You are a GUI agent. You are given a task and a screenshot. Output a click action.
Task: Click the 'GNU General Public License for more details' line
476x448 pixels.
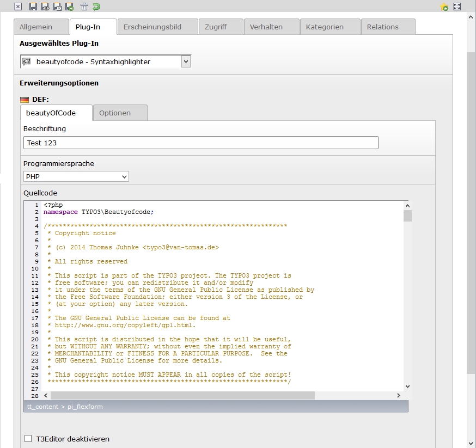(x=135, y=361)
